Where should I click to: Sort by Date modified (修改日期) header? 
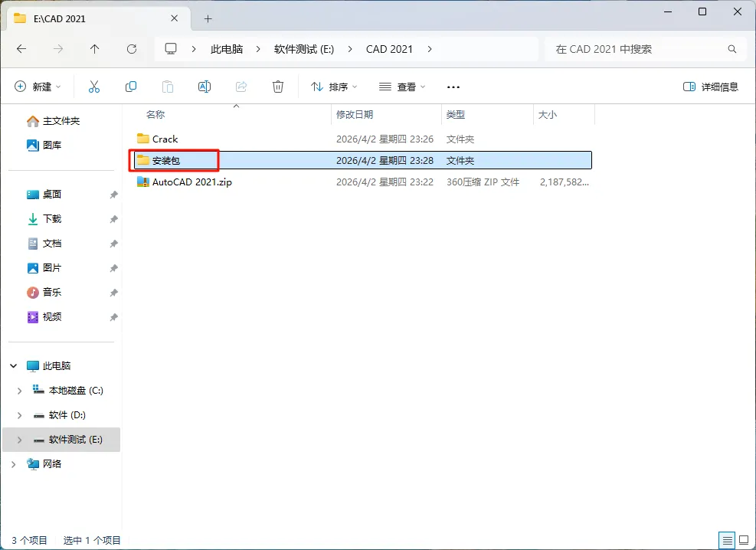coord(355,115)
